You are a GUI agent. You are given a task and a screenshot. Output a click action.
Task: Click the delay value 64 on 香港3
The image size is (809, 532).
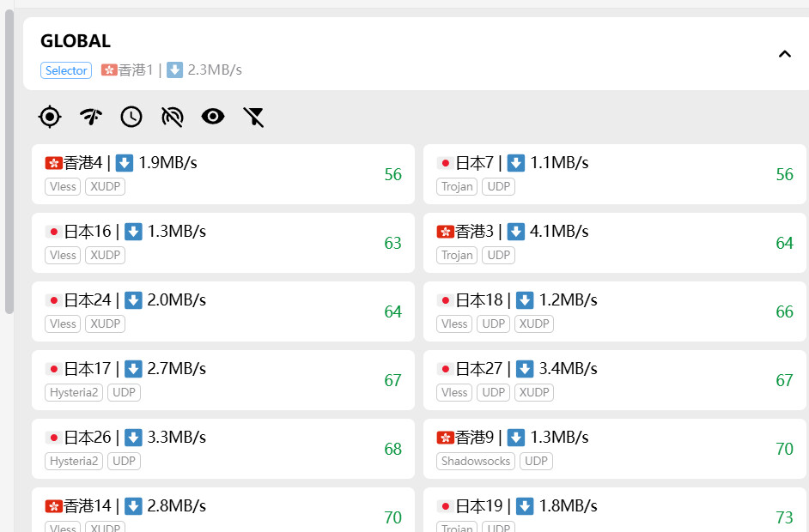pyautogui.click(x=784, y=243)
